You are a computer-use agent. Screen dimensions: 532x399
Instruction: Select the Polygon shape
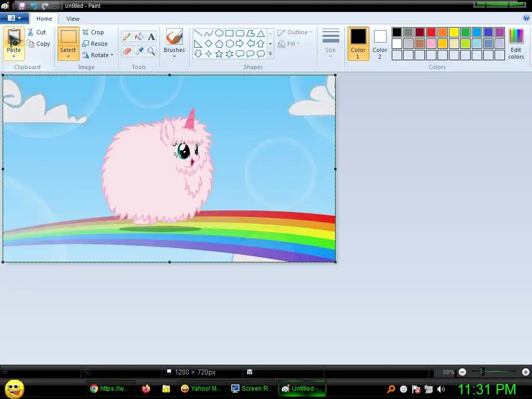(250, 33)
